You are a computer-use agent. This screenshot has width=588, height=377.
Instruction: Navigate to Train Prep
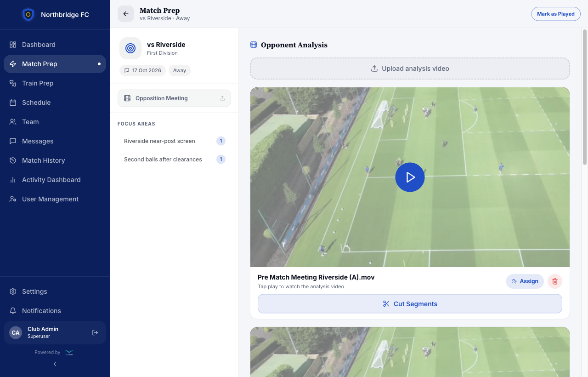coord(55,83)
